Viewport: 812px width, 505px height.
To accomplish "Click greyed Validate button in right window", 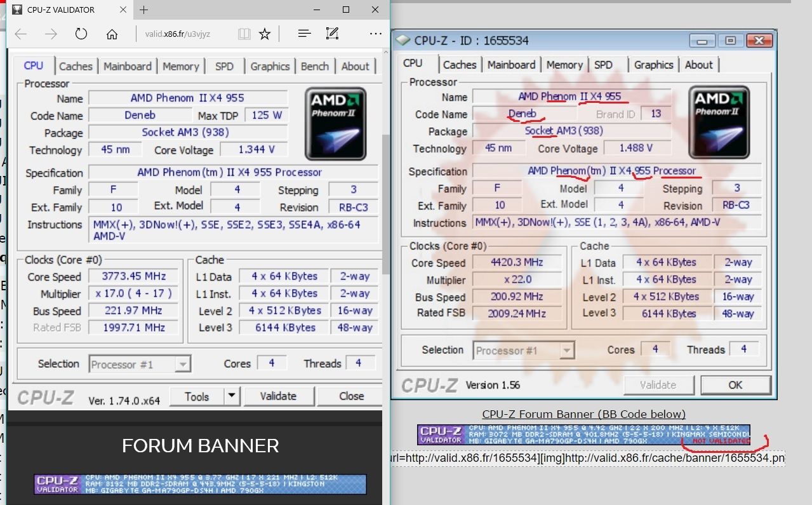I will [x=658, y=385].
